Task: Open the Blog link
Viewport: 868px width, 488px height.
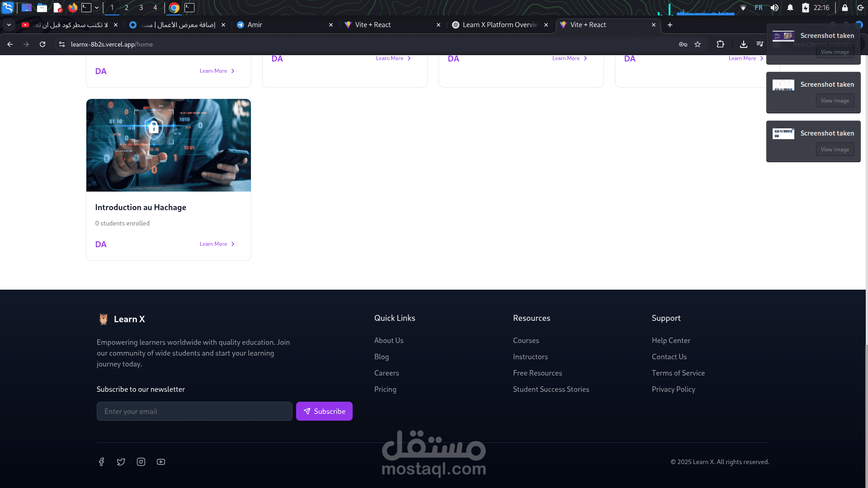Action: click(382, 357)
